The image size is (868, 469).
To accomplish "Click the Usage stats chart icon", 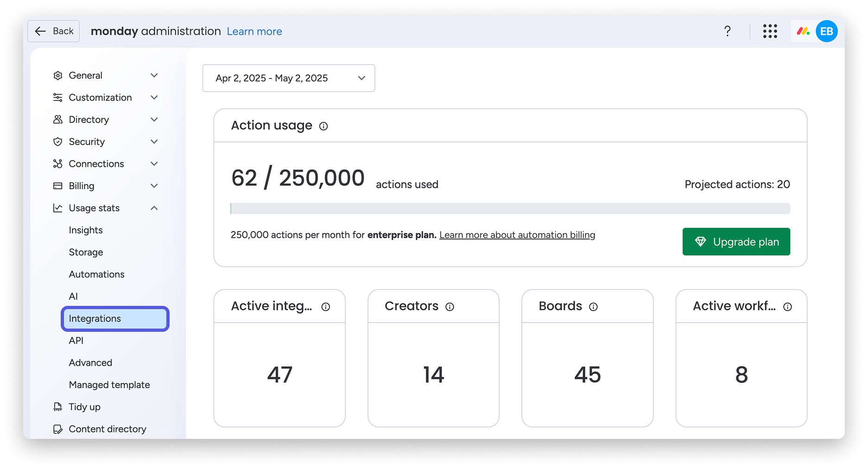I will (58, 208).
